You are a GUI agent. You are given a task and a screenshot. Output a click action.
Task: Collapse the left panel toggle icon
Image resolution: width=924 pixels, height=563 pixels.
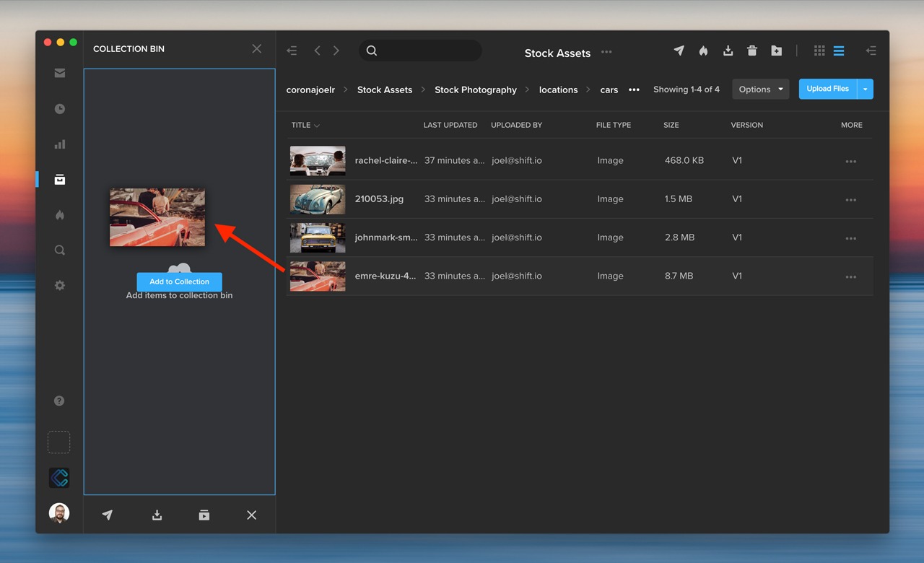(x=292, y=51)
